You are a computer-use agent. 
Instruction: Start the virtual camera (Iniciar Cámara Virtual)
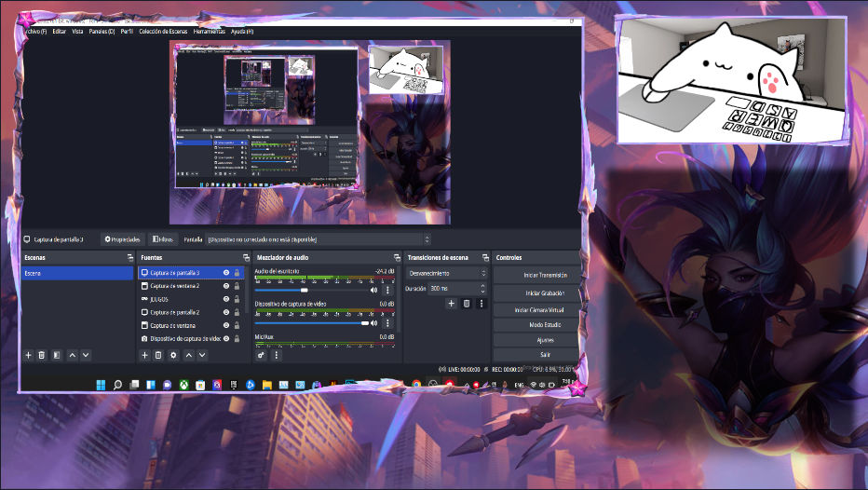537,310
